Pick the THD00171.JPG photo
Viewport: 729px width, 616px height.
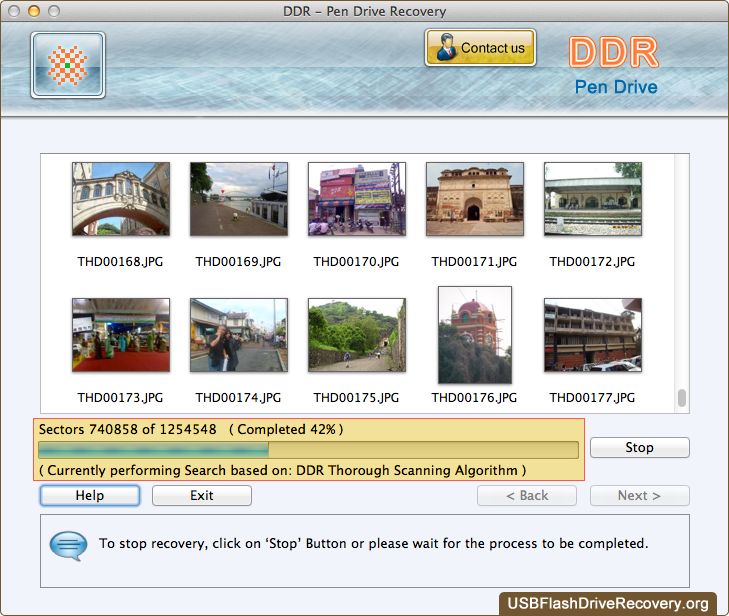click(x=475, y=199)
